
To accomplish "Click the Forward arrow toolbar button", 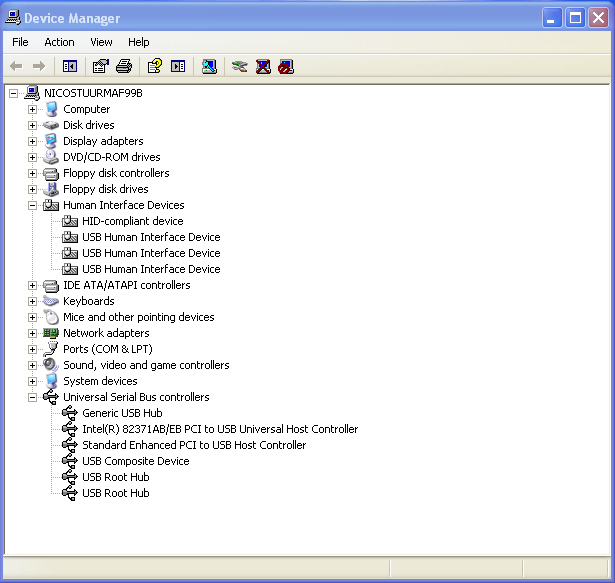I will pos(38,66).
